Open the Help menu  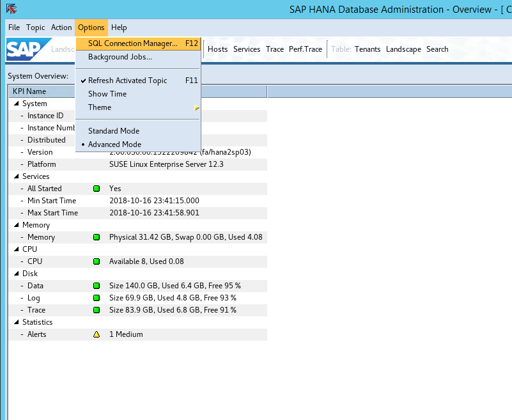pyautogui.click(x=119, y=27)
